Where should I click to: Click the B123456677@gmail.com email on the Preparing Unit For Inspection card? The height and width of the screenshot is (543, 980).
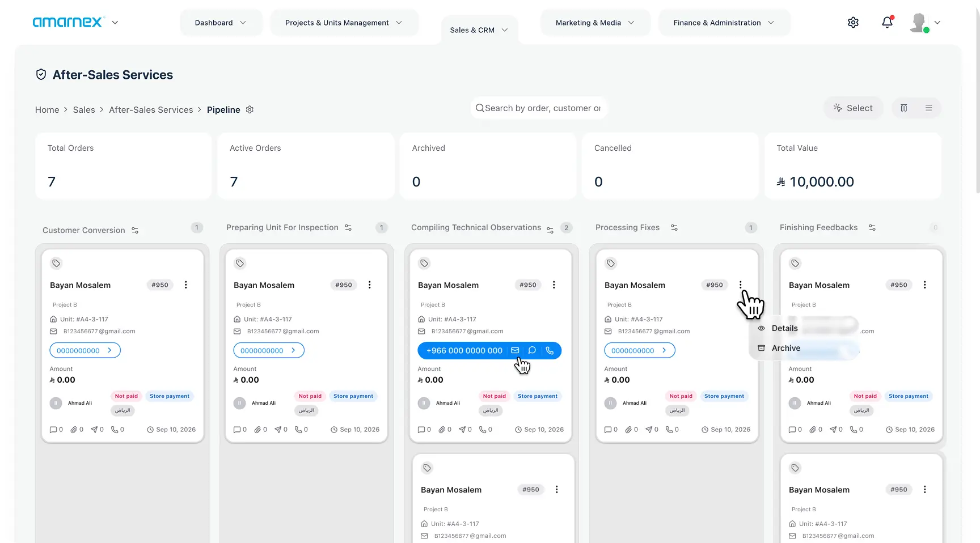(x=283, y=331)
